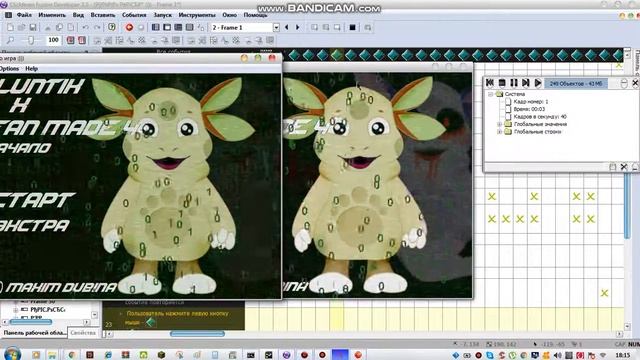Click the second red event filter icon
Viewport: 640px width, 360px height.
pos(82,40)
